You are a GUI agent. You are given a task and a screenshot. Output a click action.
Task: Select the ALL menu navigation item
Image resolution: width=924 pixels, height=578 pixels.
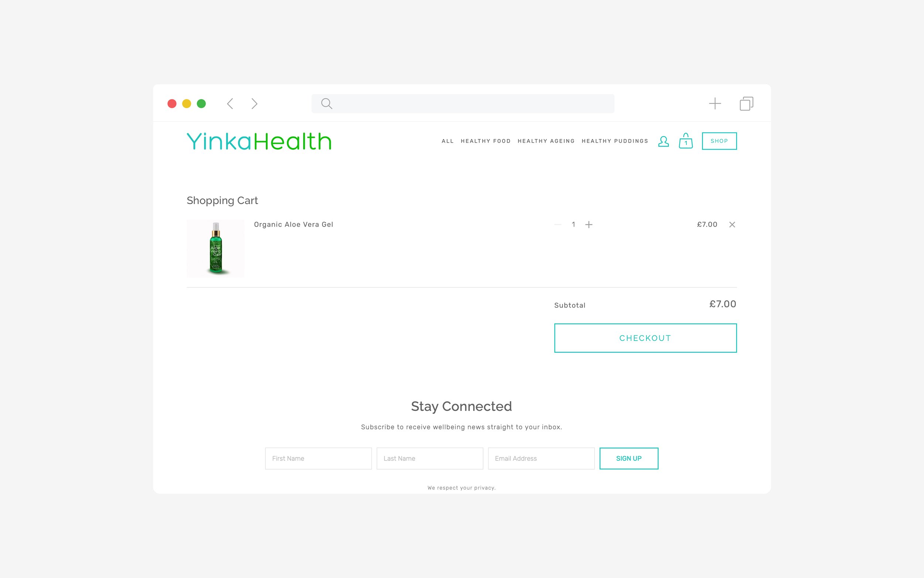click(x=447, y=141)
